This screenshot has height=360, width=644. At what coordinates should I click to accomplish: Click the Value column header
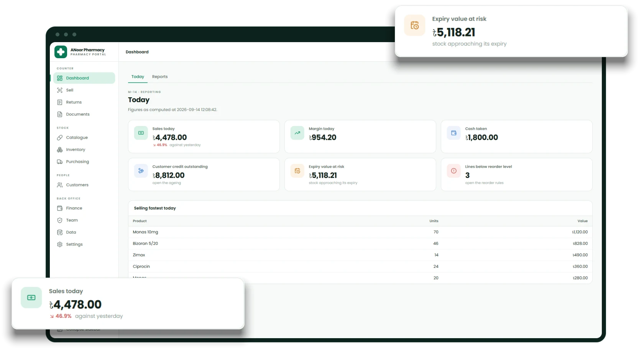pyautogui.click(x=582, y=221)
